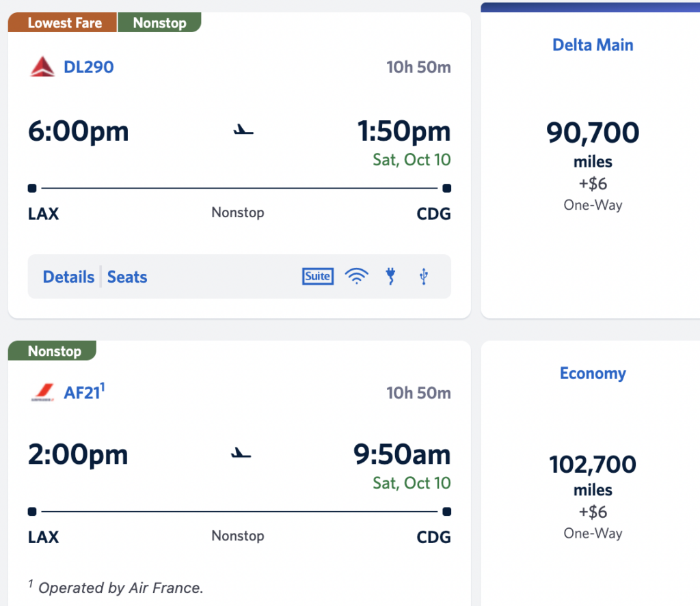Image resolution: width=700 pixels, height=606 pixels.
Task: Open the AF21 flight number link
Action: click(83, 393)
